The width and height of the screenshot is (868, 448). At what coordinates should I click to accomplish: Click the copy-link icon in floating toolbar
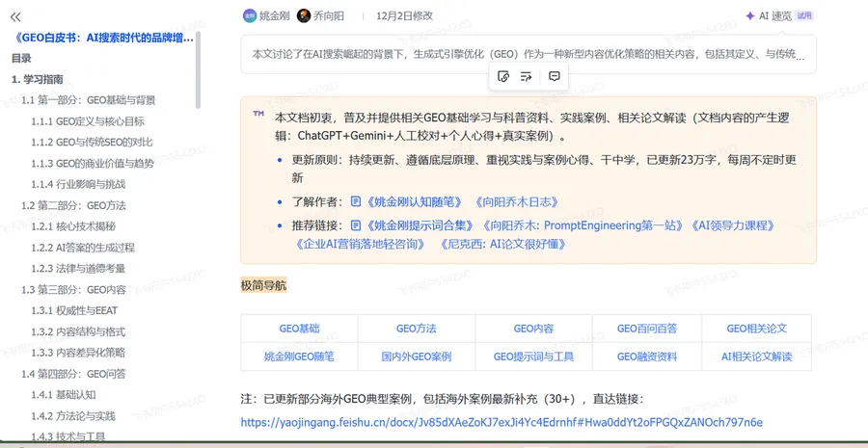point(503,77)
